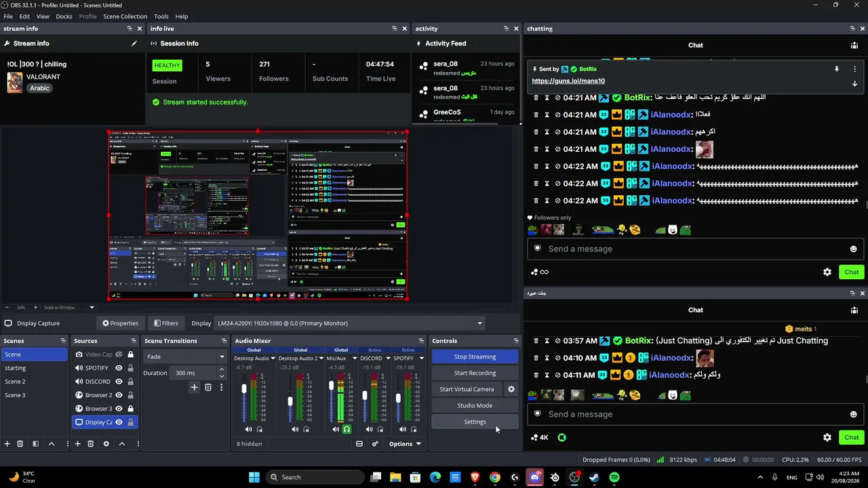Enable Studio Mode

point(475,405)
